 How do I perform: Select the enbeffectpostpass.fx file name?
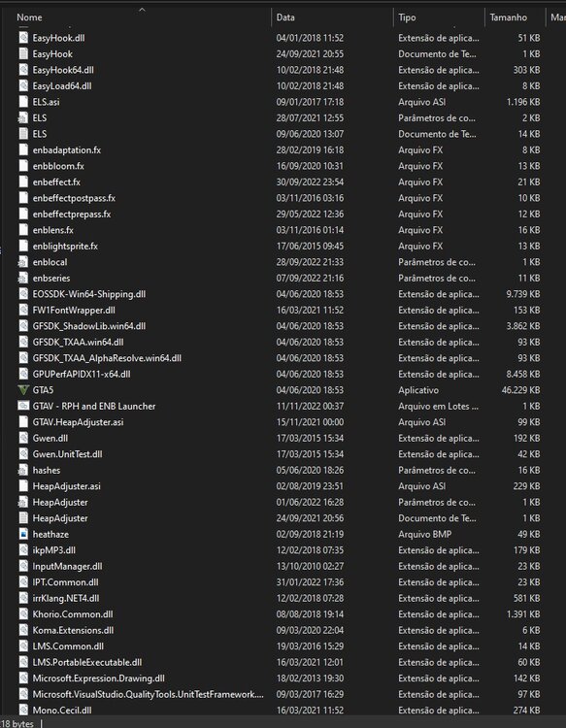(x=74, y=198)
